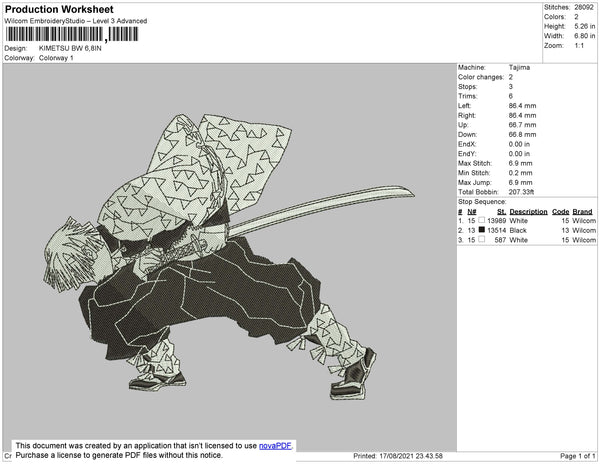
Task: Click the white swatch in stop row 3
Action: click(x=482, y=239)
